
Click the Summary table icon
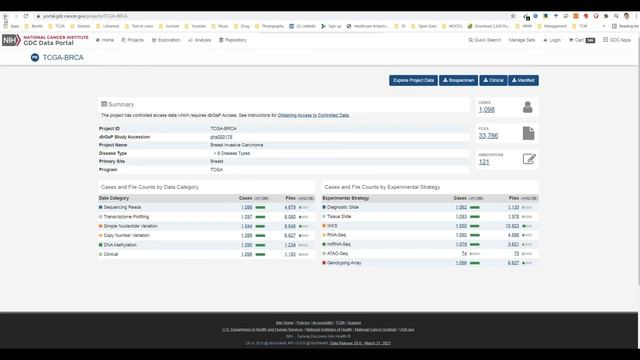pyautogui.click(x=104, y=104)
